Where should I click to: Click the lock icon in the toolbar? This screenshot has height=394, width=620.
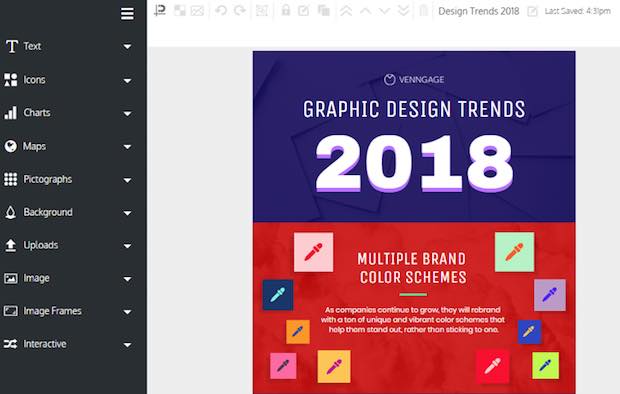click(x=285, y=10)
